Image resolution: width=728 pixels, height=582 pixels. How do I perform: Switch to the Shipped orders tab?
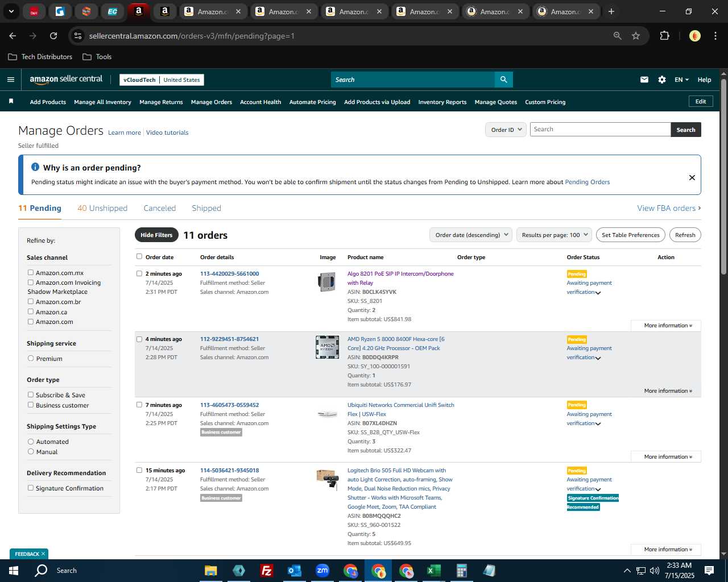[x=206, y=208]
